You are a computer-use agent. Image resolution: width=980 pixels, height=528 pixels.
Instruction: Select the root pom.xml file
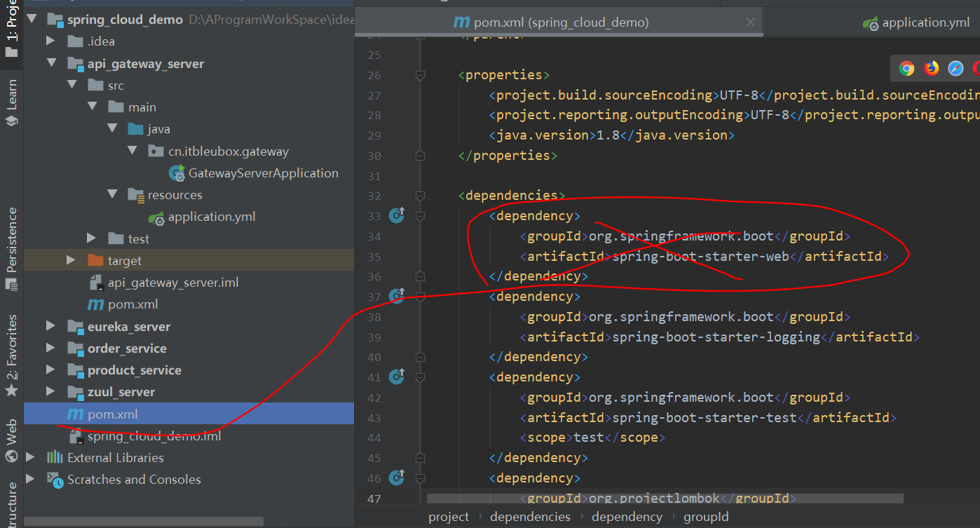[x=113, y=414]
